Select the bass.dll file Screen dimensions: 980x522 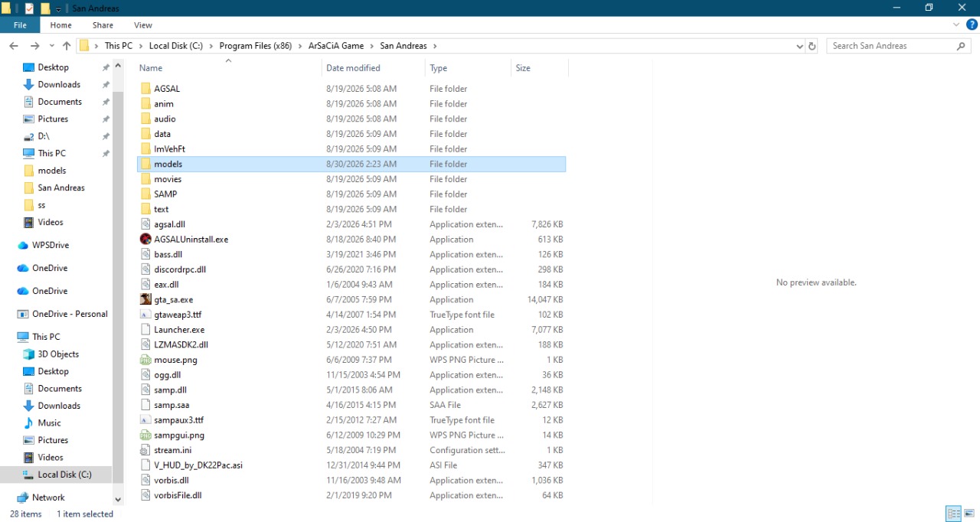point(168,254)
